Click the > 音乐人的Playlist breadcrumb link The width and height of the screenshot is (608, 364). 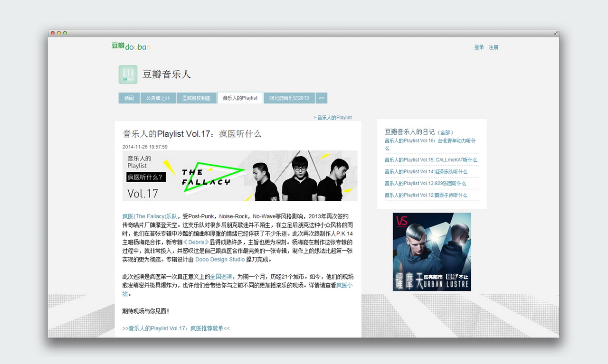(332, 118)
